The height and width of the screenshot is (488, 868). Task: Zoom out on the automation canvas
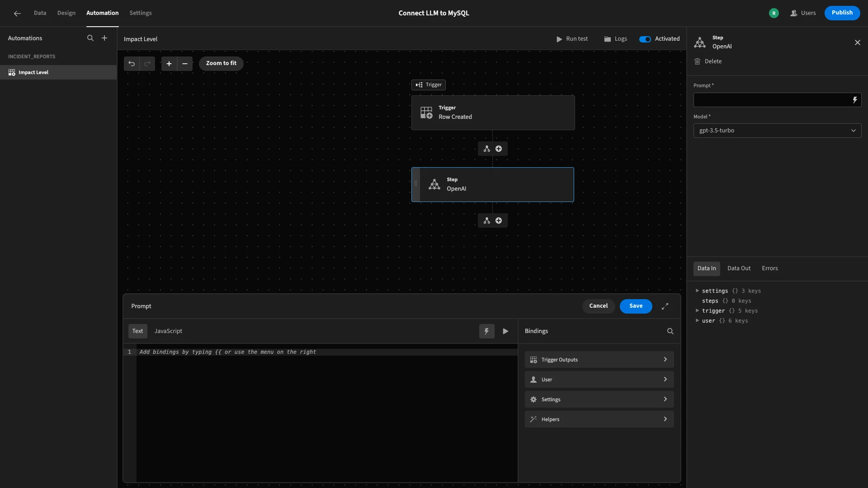pos(185,64)
